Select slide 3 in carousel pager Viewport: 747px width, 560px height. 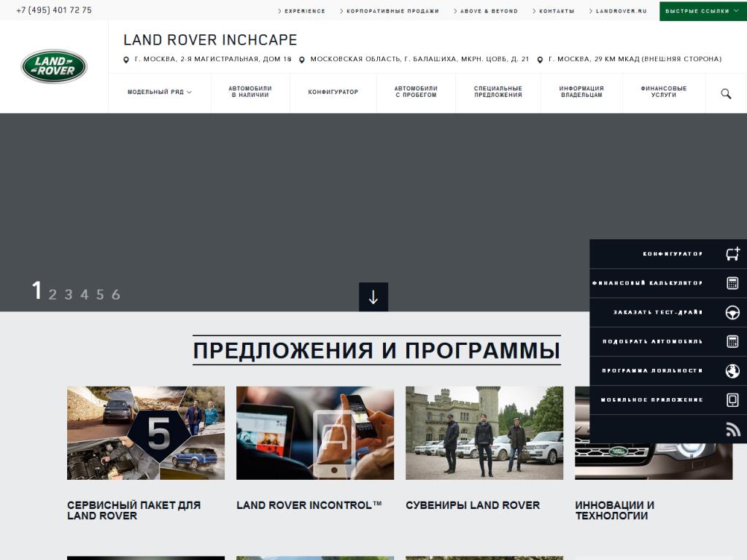tap(69, 295)
